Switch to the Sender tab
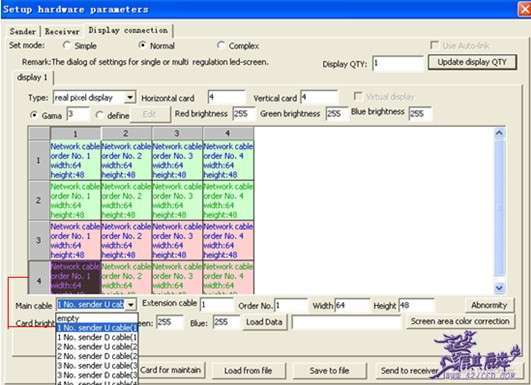The height and width of the screenshot is (385, 531). click(23, 31)
